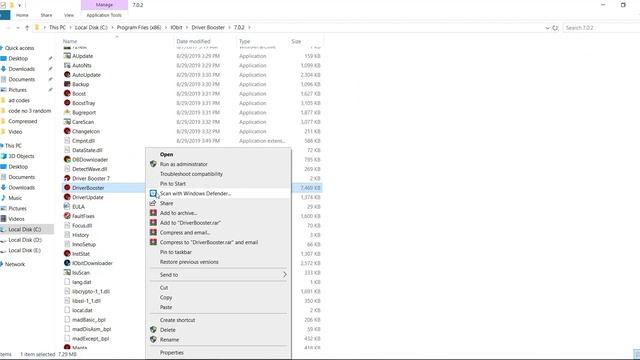Open the Application Tools tab
640x360 pixels.
(104, 15)
